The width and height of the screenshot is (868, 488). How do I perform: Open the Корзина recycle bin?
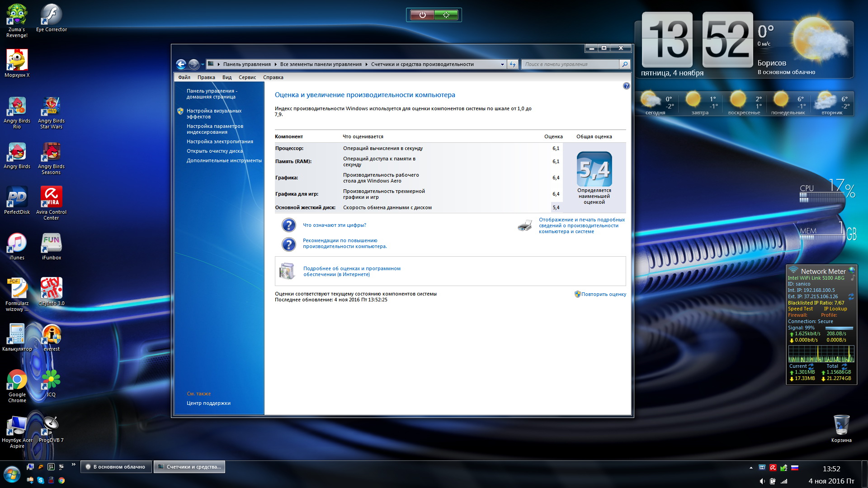point(841,425)
